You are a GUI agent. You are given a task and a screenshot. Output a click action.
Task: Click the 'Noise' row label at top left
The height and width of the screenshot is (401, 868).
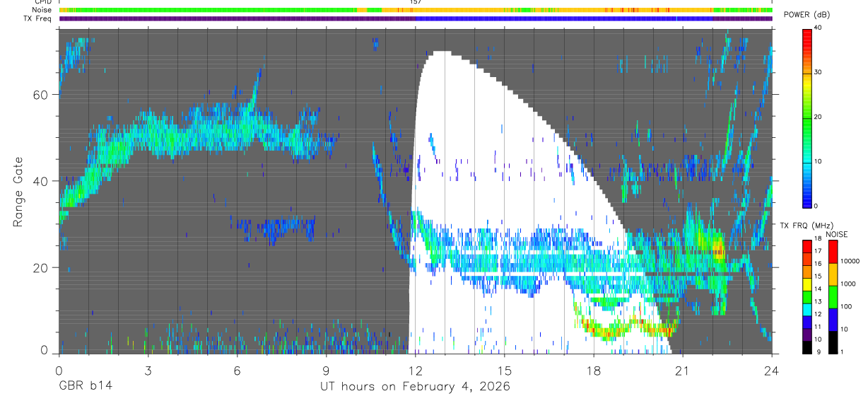coord(42,10)
